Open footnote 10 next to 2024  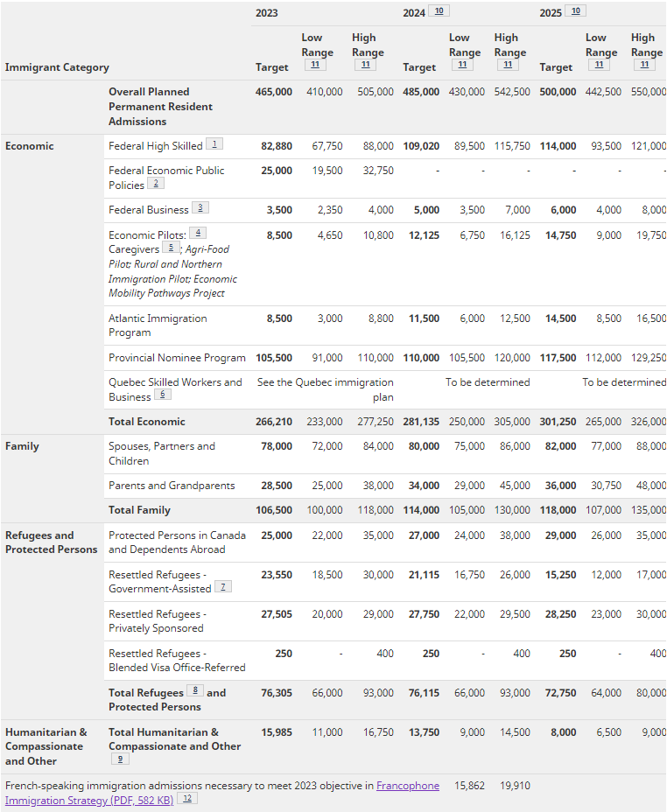439,10
